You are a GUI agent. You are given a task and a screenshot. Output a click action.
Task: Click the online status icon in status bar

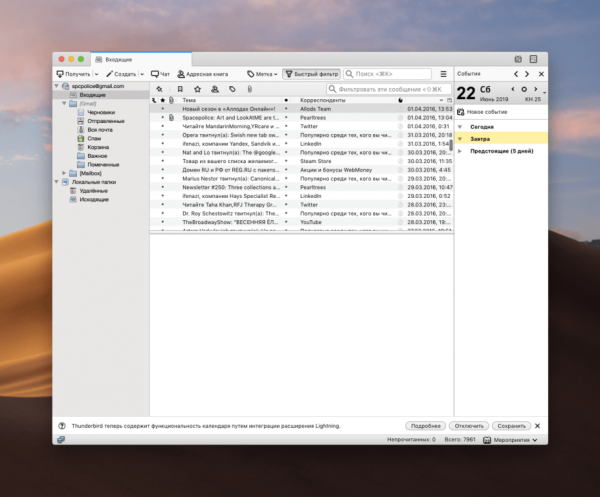(61, 440)
